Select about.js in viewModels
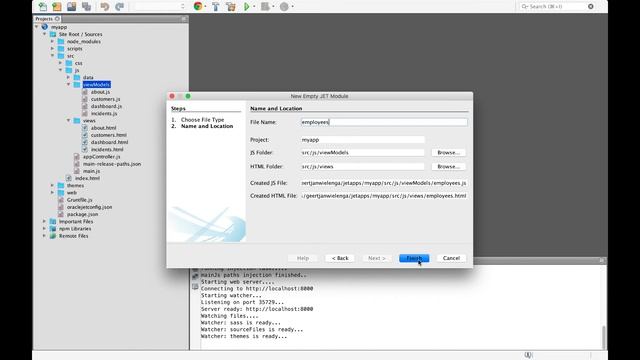This screenshot has width=640, height=360. coord(100,92)
